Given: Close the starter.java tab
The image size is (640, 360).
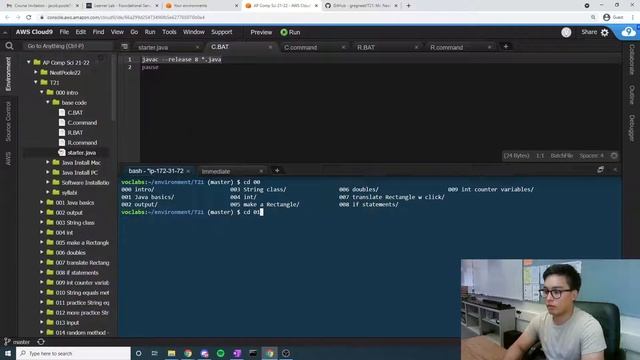Looking at the screenshot, I should pyautogui.click(x=198, y=47).
